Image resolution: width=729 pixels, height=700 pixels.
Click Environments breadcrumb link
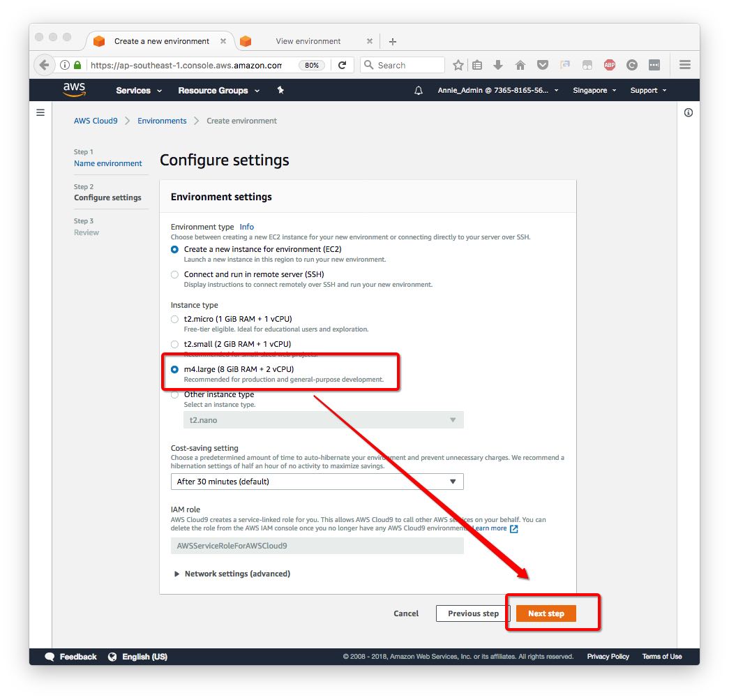coord(162,121)
